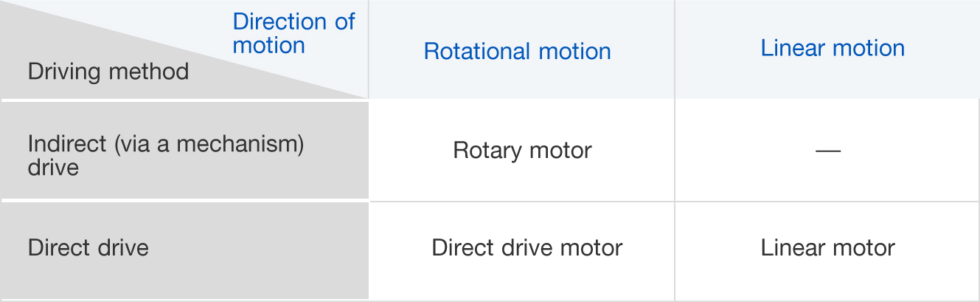
Task: Click the 'Indirect (via a mechanism) drive' row header
Action: point(166,154)
